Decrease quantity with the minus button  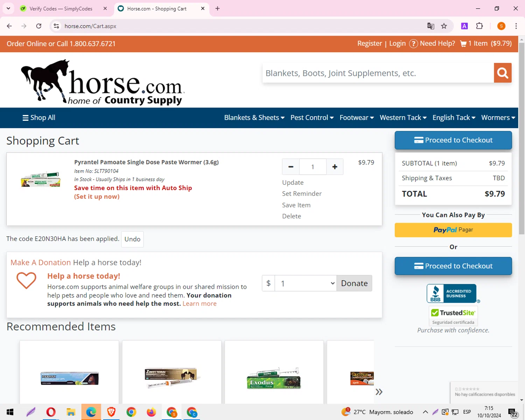(x=290, y=167)
